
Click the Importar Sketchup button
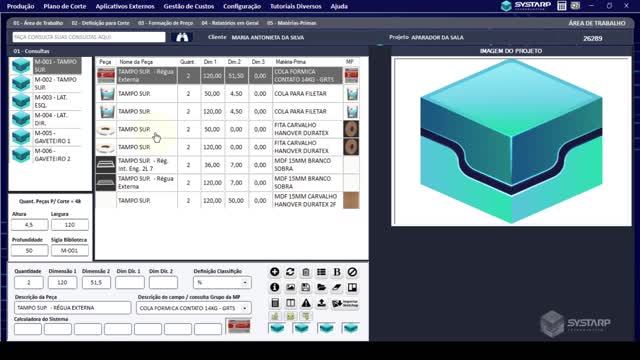coord(345,303)
